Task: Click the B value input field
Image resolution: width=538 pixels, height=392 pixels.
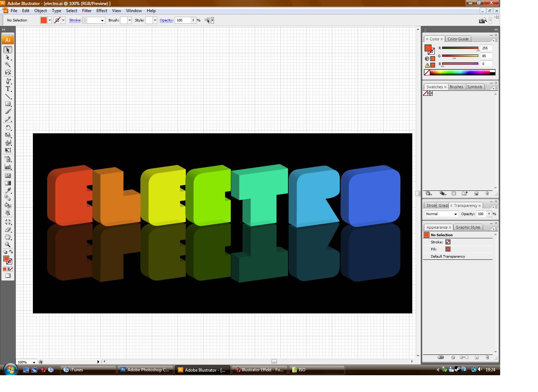Action: click(487, 64)
